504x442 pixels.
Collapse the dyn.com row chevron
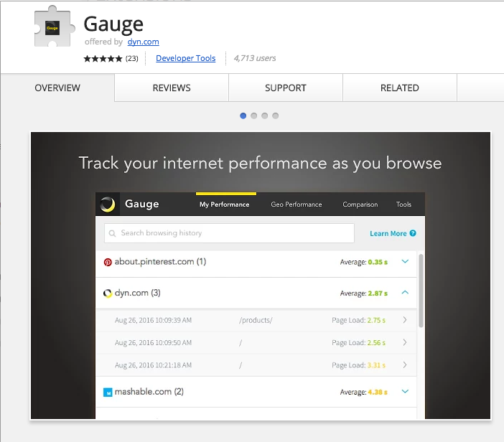(406, 292)
